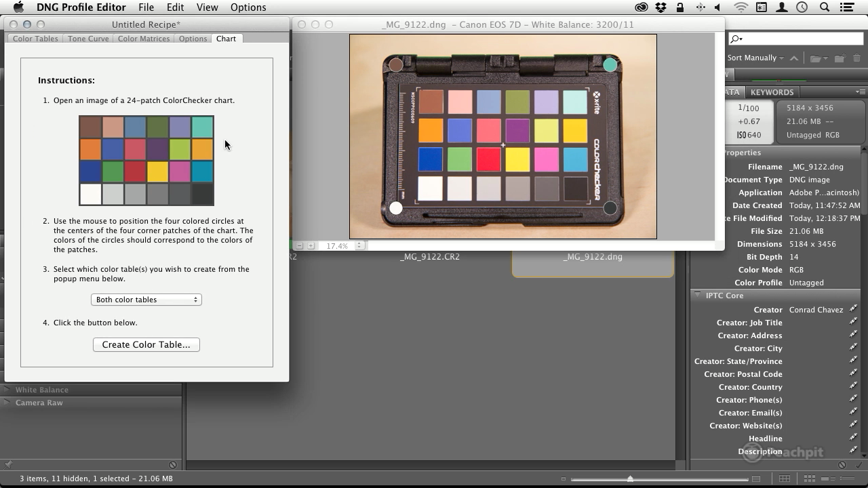
Task: Open the search magnifier options dropdown
Action: point(736,39)
